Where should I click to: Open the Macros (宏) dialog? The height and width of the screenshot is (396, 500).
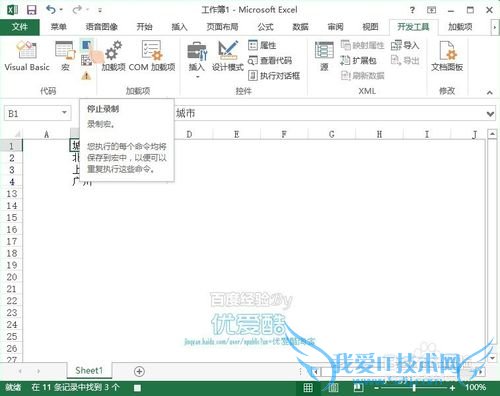[x=65, y=56]
